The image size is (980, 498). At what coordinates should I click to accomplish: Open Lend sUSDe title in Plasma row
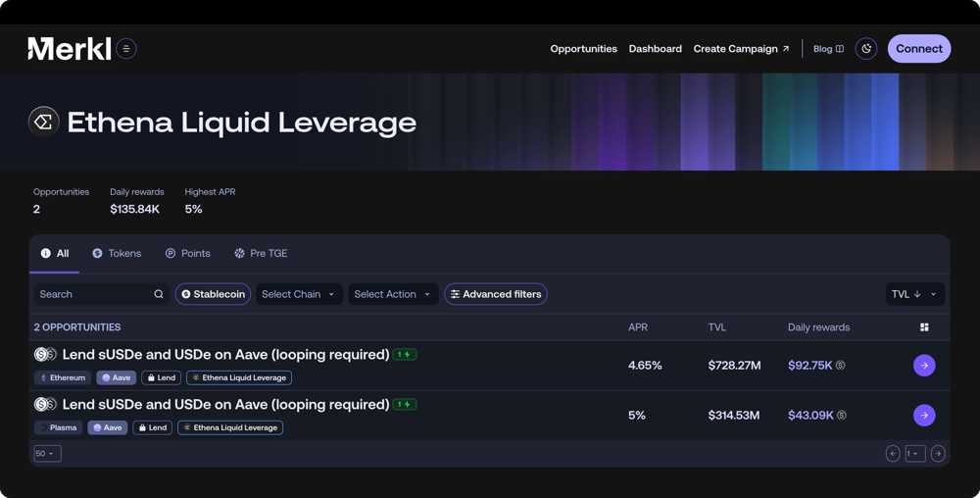point(225,405)
